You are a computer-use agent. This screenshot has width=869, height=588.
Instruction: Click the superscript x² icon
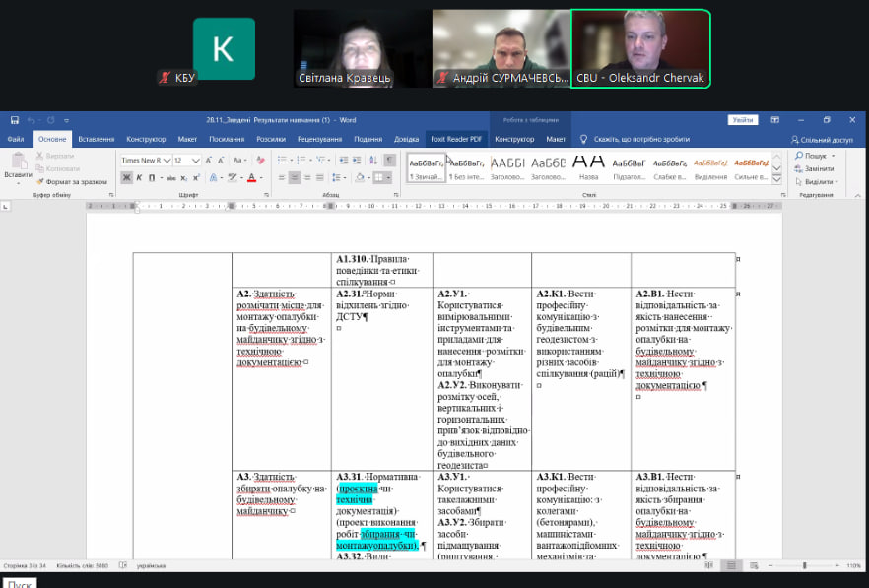pos(197,177)
